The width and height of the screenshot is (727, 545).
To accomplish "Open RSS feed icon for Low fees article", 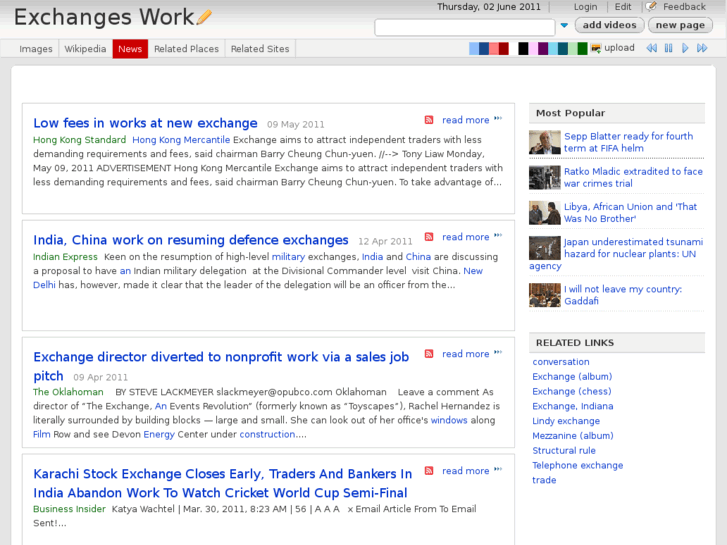I will pyautogui.click(x=429, y=120).
